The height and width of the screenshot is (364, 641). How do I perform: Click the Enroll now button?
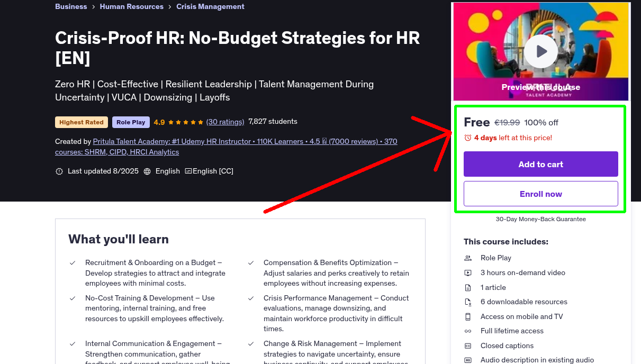[x=540, y=194]
